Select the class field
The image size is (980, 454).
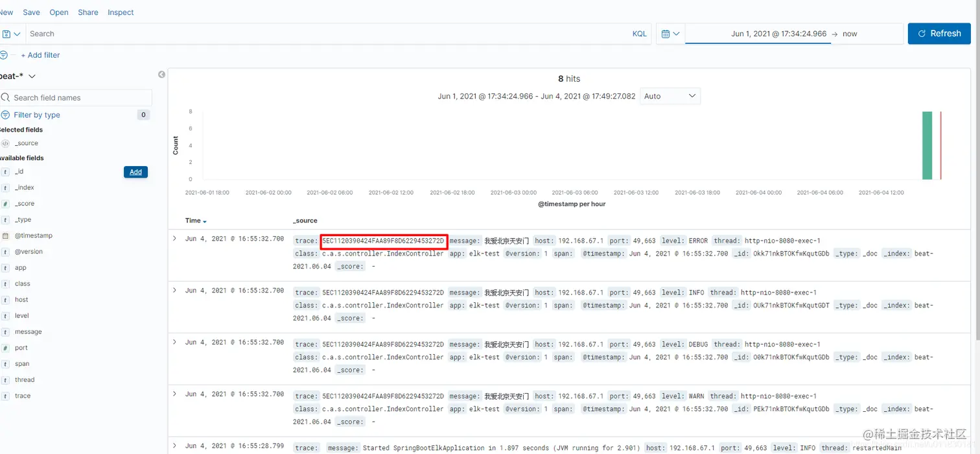23,284
